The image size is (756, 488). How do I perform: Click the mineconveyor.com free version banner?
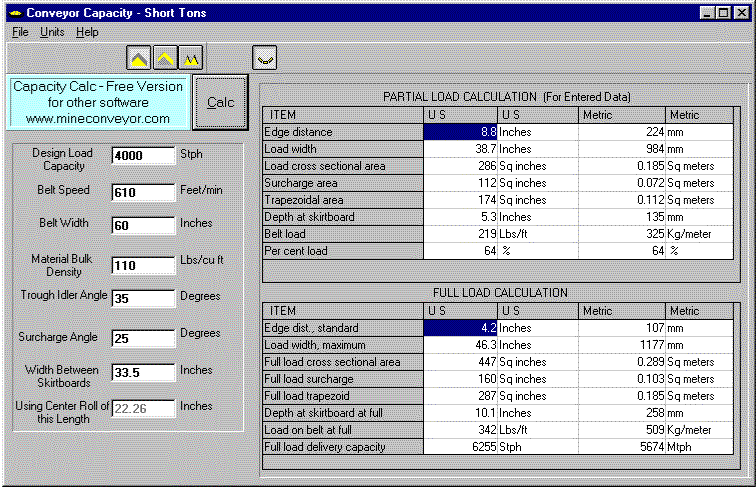[x=98, y=102]
